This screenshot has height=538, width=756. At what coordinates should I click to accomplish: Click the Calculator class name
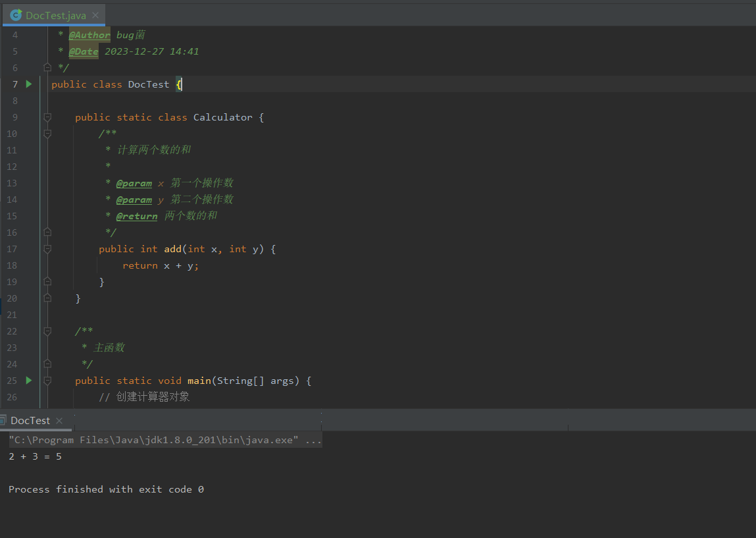point(223,117)
